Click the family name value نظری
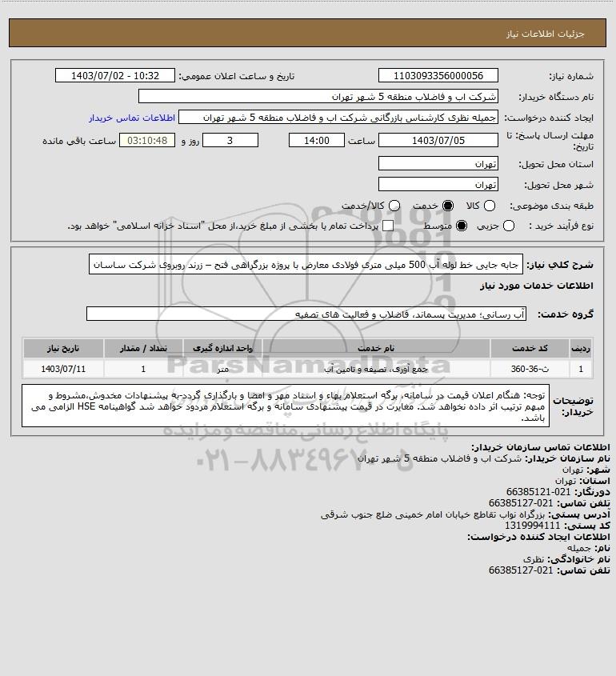The image size is (616, 676). click(534, 559)
